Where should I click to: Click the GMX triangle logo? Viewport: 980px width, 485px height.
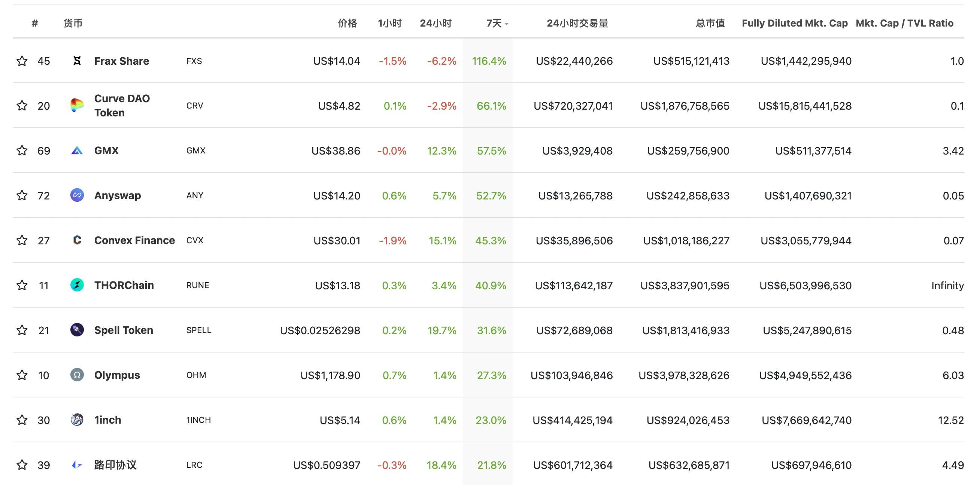[77, 150]
